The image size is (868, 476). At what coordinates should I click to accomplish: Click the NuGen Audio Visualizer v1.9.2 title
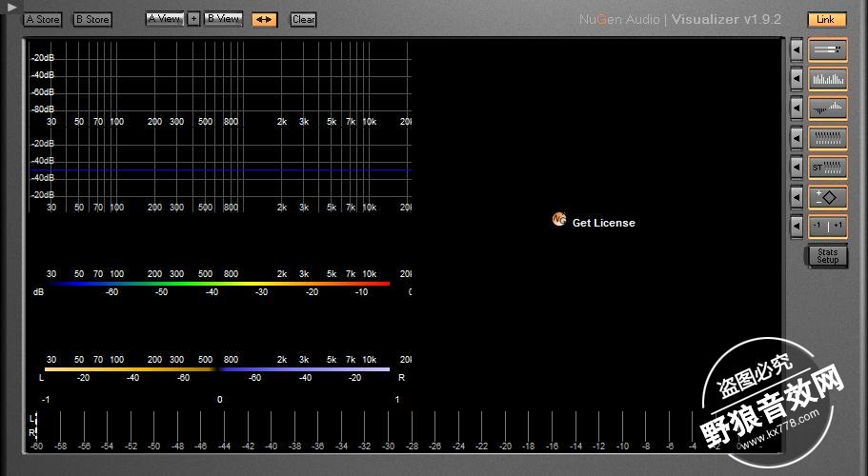click(x=679, y=19)
